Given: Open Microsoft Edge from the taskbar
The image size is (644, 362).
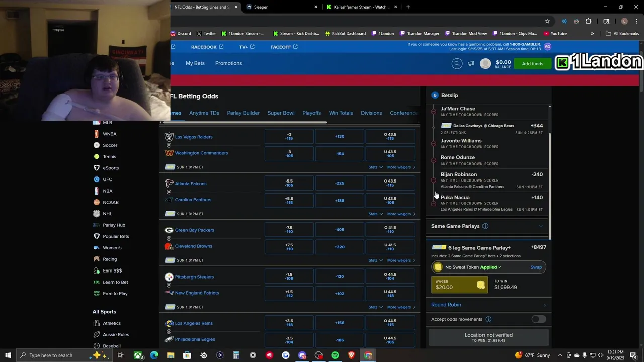Looking at the screenshot, I should pos(154,355).
